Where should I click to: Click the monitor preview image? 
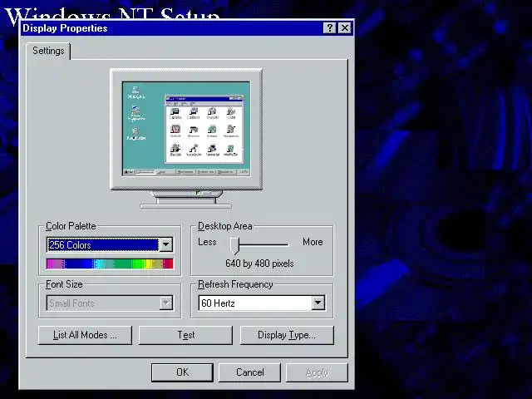coord(186,139)
